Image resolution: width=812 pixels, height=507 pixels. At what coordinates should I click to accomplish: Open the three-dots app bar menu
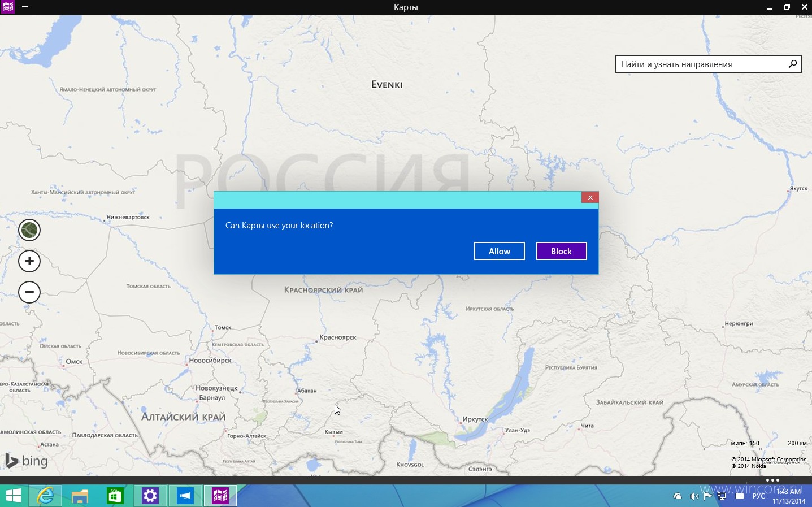[772, 480]
